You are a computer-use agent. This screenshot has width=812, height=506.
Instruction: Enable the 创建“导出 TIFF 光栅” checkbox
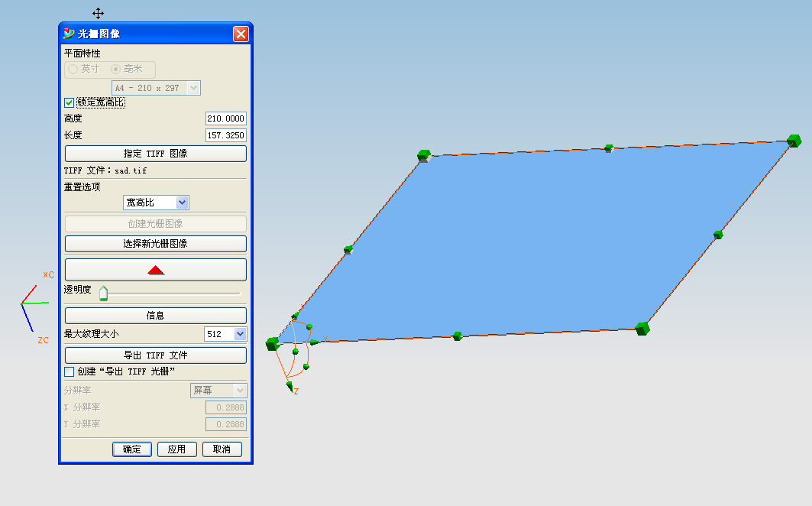point(69,371)
